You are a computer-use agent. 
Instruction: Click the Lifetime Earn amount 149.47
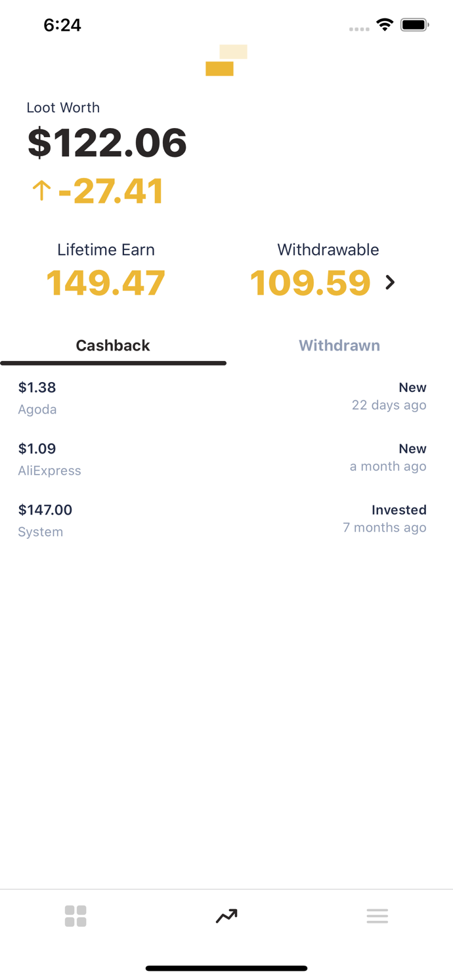[105, 282]
